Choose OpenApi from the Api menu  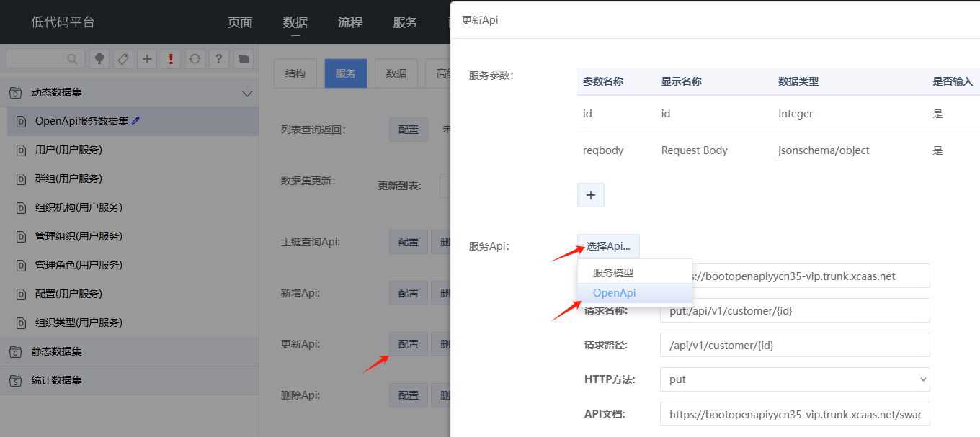tap(635, 293)
